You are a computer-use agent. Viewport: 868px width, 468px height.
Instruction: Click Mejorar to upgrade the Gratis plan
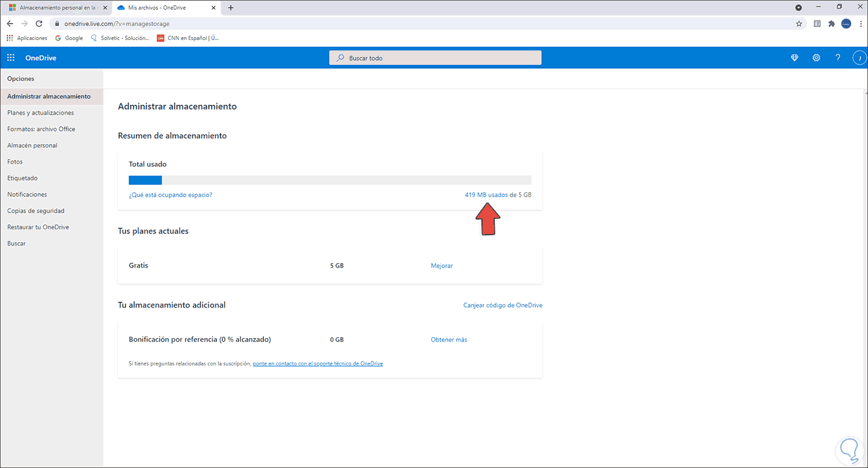pos(442,265)
